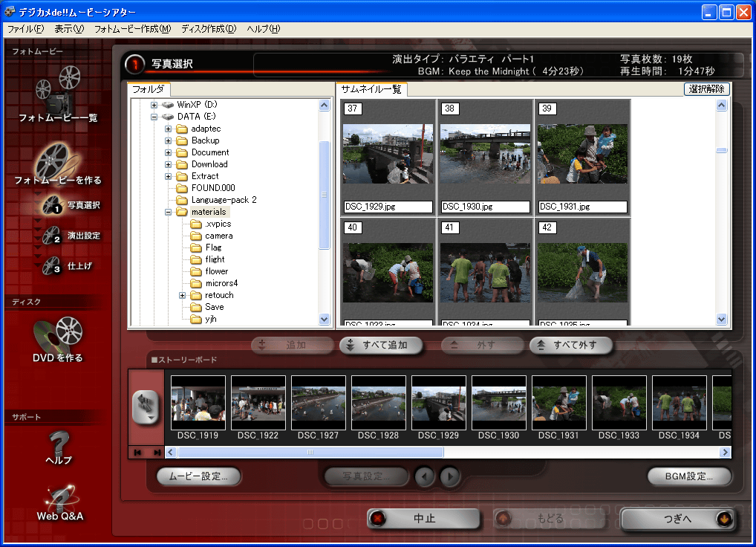Go to step 2 演出設定 icon
This screenshot has height=547, width=756.
(x=51, y=236)
